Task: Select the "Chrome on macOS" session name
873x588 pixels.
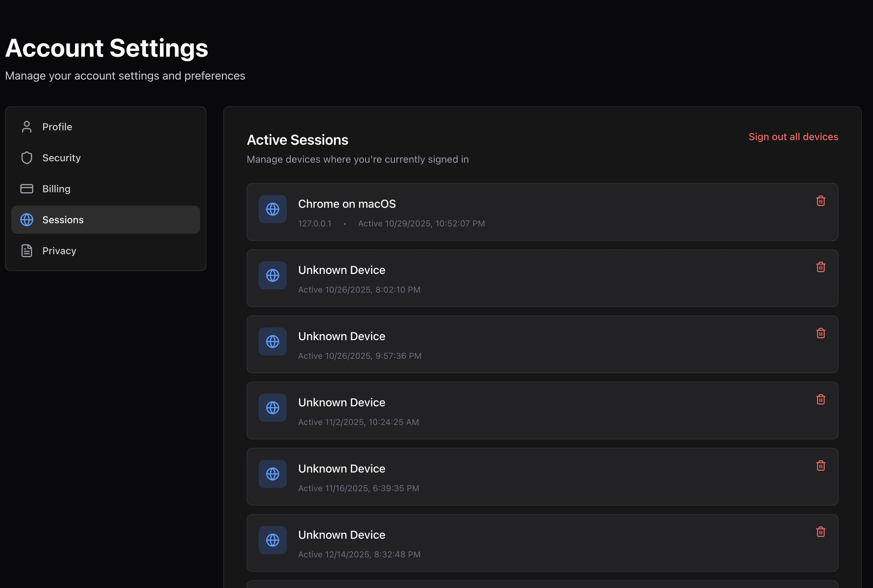Action: pos(347,204)
